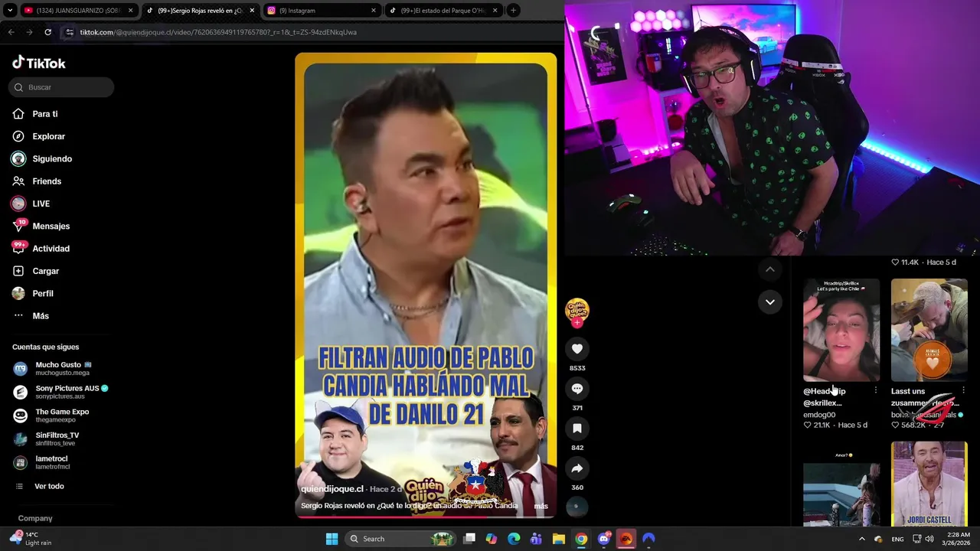Viewport: 980px width, 551px height.
Task: Open the clock and date flyout
Action: 957,539
